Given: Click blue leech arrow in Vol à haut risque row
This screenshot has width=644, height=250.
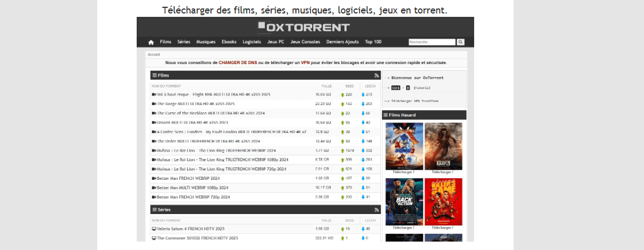Looking at the screenshot, I should [x=363, y=95].
